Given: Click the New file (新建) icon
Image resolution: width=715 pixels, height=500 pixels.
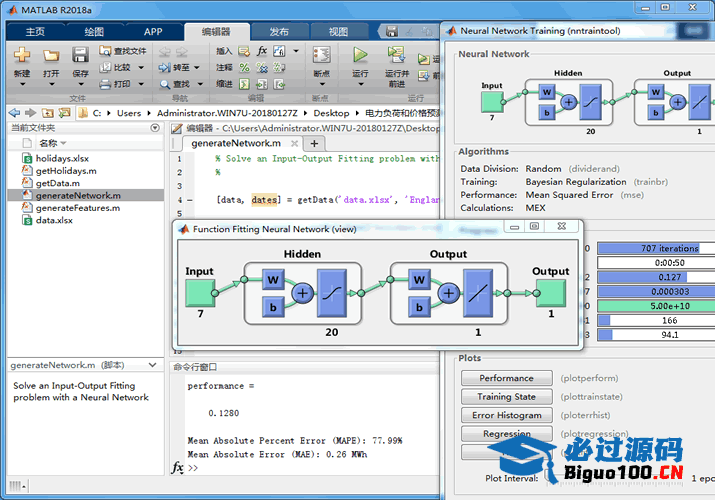Looking at the screenshot, I should [21, 56].
